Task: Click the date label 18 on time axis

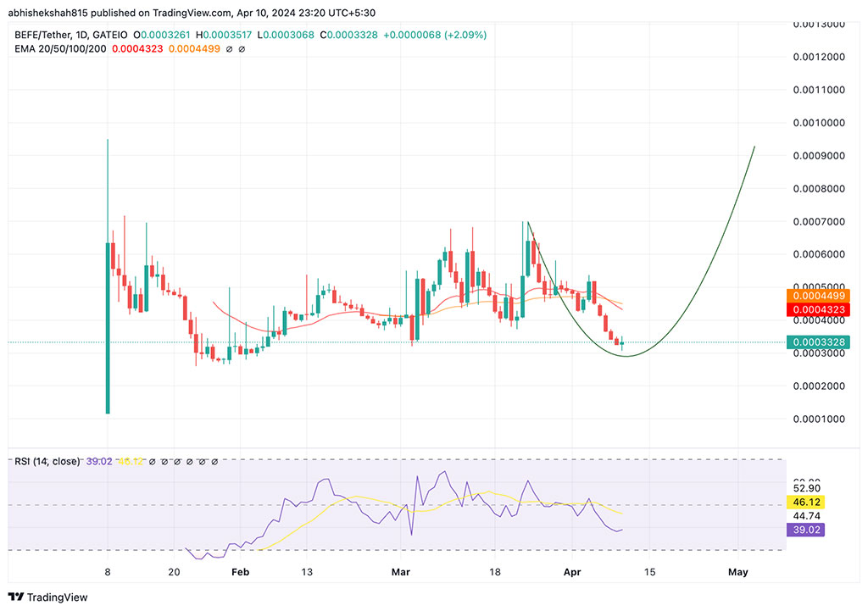Action: (495, 572)
